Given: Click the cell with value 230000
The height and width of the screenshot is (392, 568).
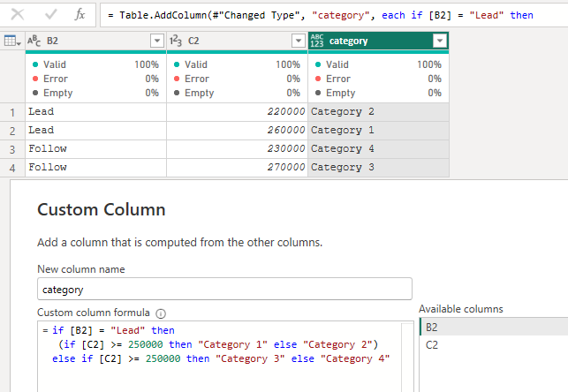Looking at the screenshot, I should [238, 148].
